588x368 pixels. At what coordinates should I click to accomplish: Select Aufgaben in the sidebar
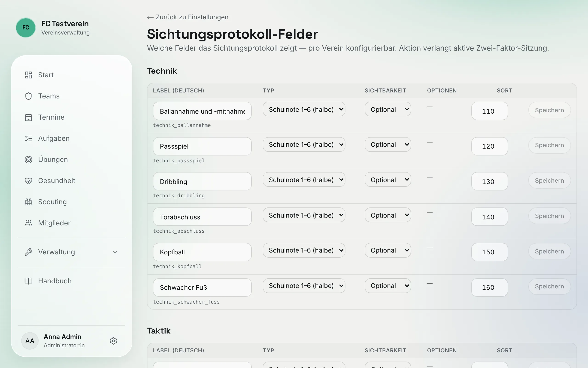click(71, 138)
